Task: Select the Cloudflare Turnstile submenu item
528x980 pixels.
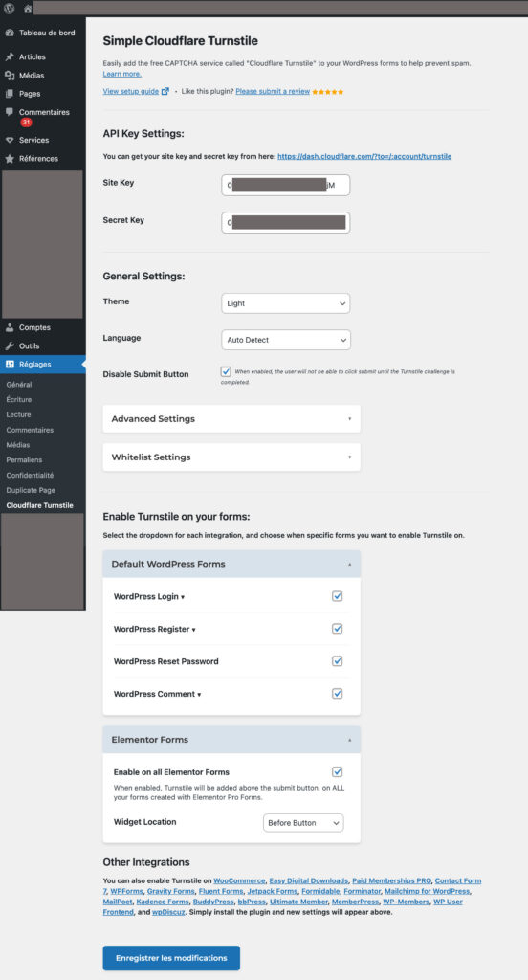Action: click(39, 505)
